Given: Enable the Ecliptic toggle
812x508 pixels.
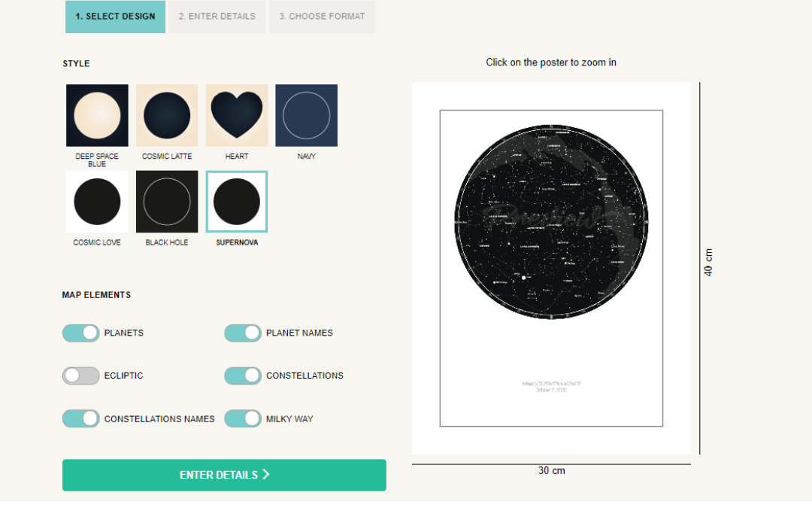Looking at the screenshot, I should pyautogui.click(x=80, y=376).
